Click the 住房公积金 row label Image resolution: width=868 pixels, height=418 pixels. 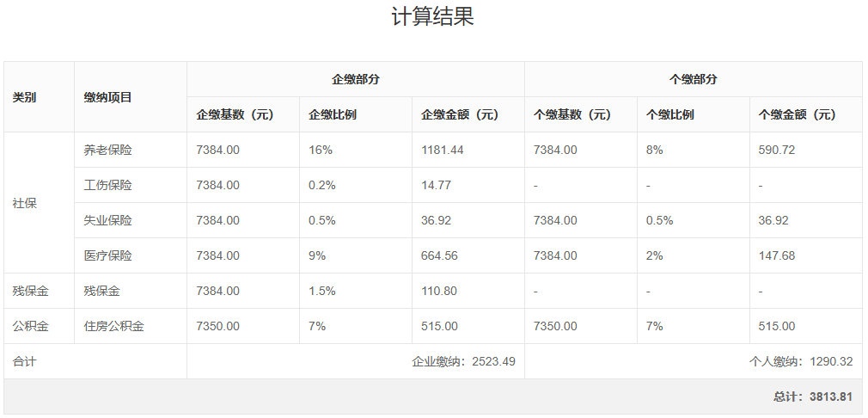[114, 327]
